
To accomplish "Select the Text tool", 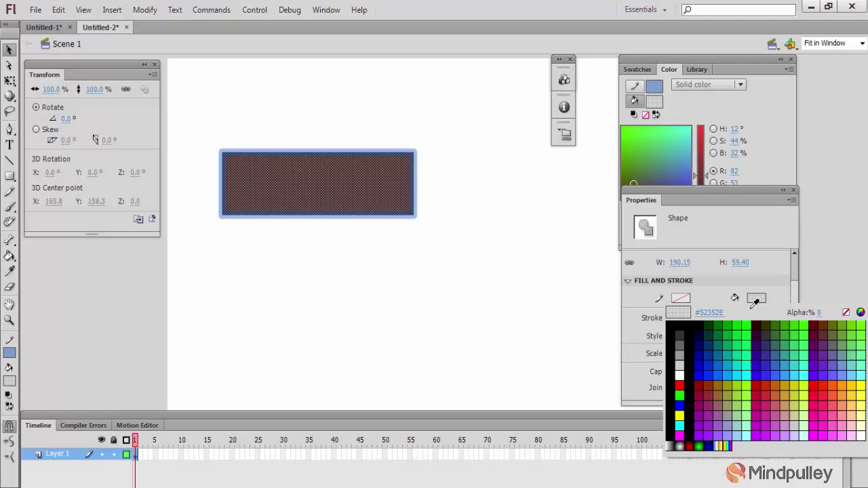I will tap(9, 144).
